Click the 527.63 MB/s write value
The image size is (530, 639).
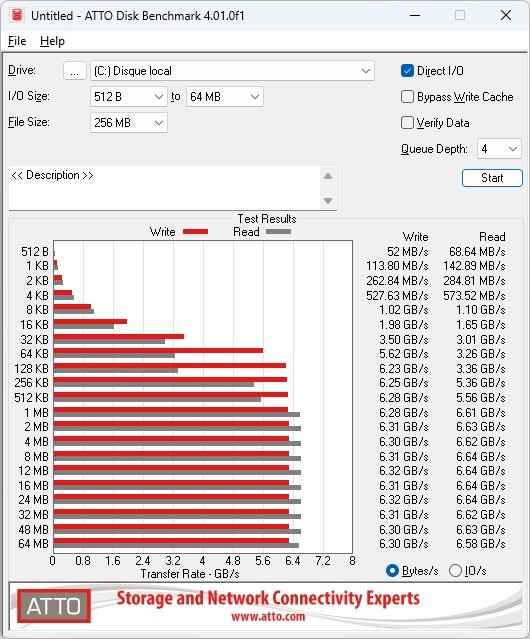coord(397,295)
